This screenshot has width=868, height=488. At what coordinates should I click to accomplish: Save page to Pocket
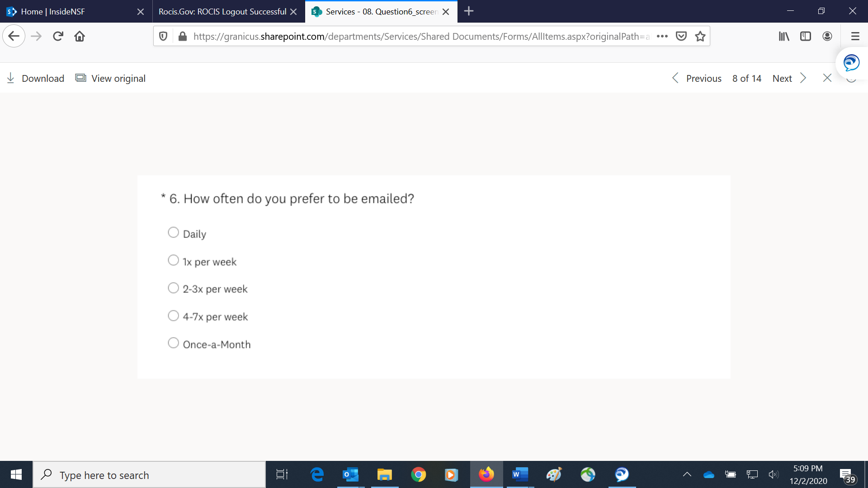[x=681, y=36]
